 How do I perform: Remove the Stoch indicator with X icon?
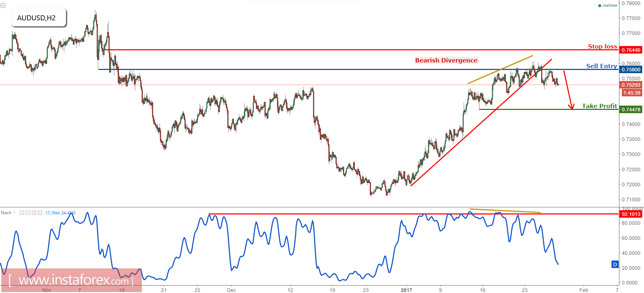pyautogui.click(x=40, y=213)
